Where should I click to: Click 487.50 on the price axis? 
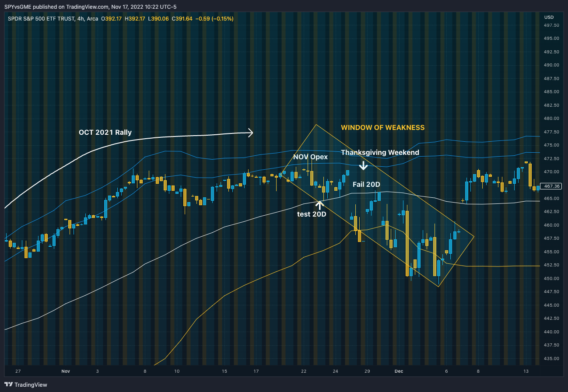[551, 78]
